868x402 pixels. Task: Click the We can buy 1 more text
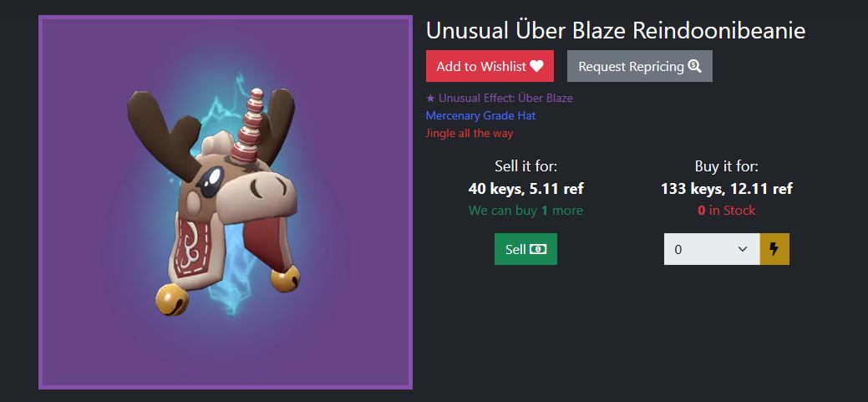click(525, 211)
